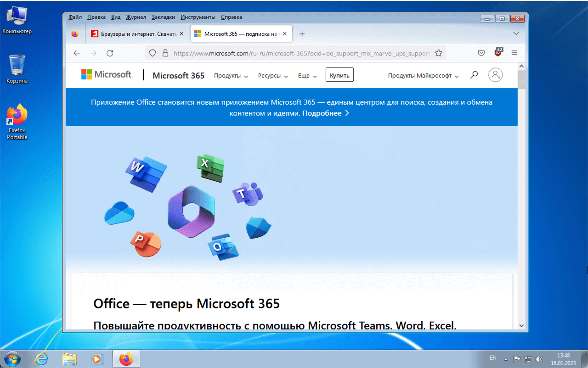Screen dimensions: 588x368
Task: Go back with the back arrow
Action: 77,53
